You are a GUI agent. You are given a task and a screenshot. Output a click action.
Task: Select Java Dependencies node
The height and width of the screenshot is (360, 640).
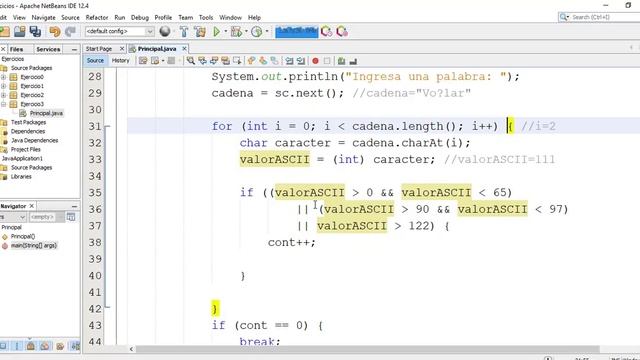tap(34, 140)
